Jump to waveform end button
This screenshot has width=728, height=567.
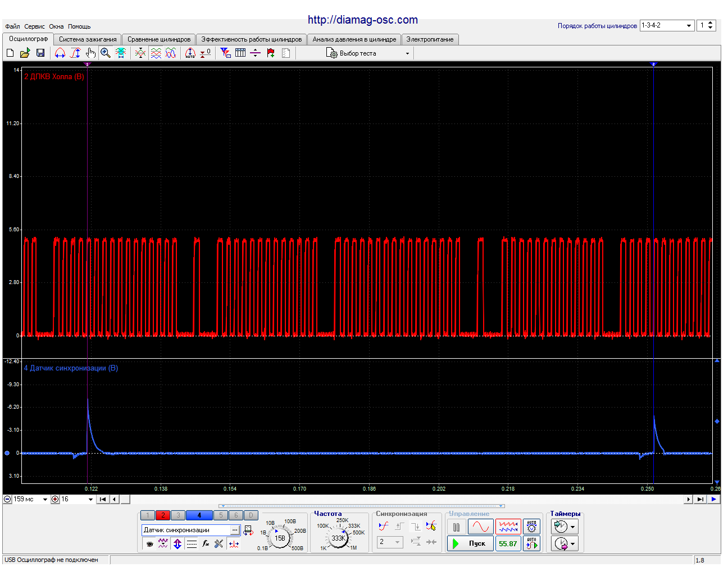pyautogui.click(x=700, y=499)
